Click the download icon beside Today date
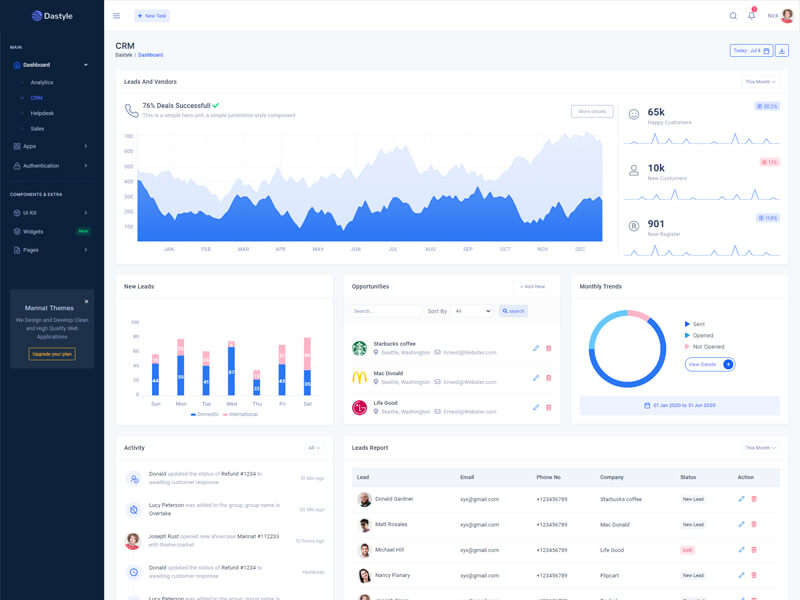This screenshot has width=800, height=600. [782, 50]
